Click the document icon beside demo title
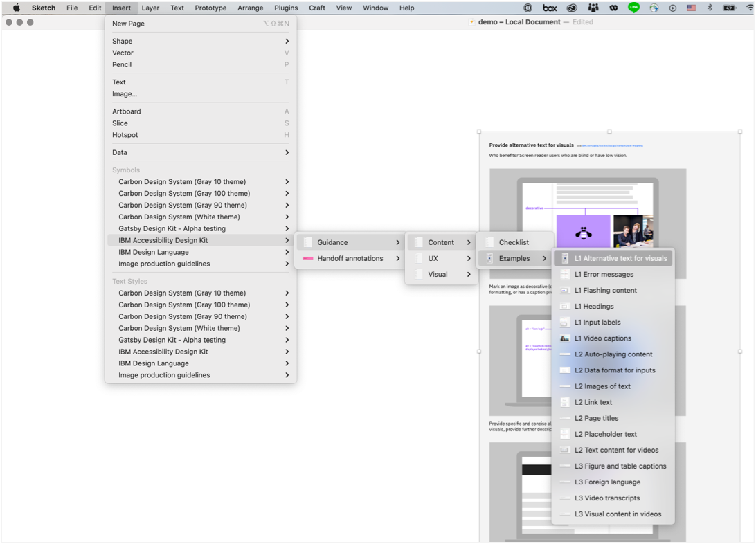Image resolution: width=756 pixels, height=544 pixels. tap(471, 22)
